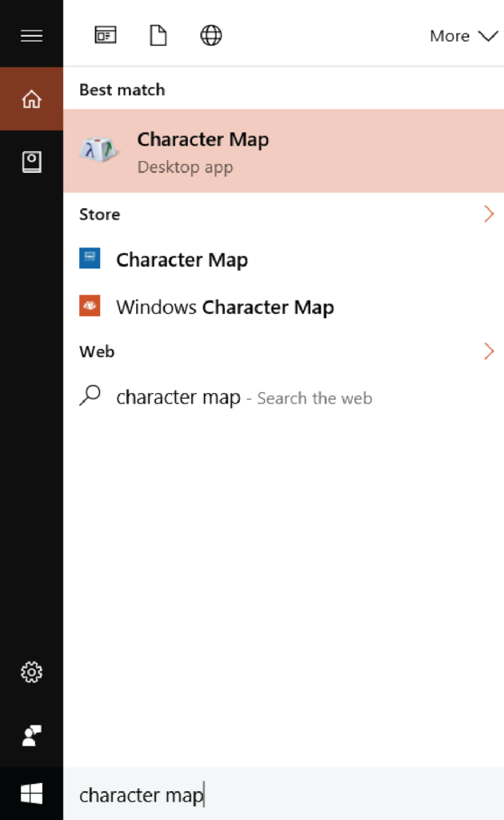Search the web for character map
The height and width of the screenshot is (820, 504).
pos(283,397)
